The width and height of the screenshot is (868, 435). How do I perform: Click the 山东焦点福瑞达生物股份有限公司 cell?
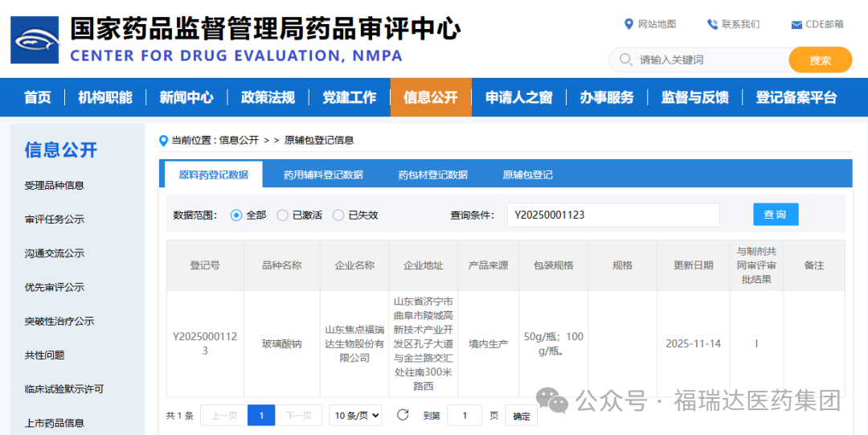click(354, 344)
